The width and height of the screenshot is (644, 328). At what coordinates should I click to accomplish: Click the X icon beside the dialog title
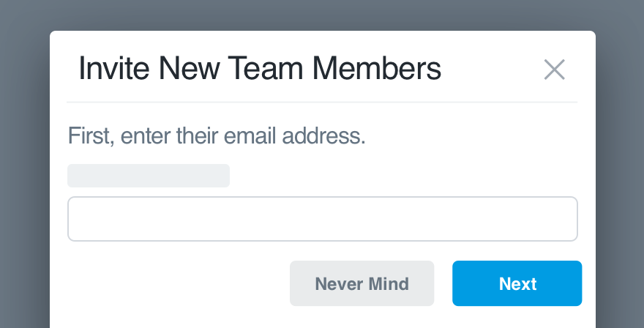pyautogui.click(x=555, y=70)
